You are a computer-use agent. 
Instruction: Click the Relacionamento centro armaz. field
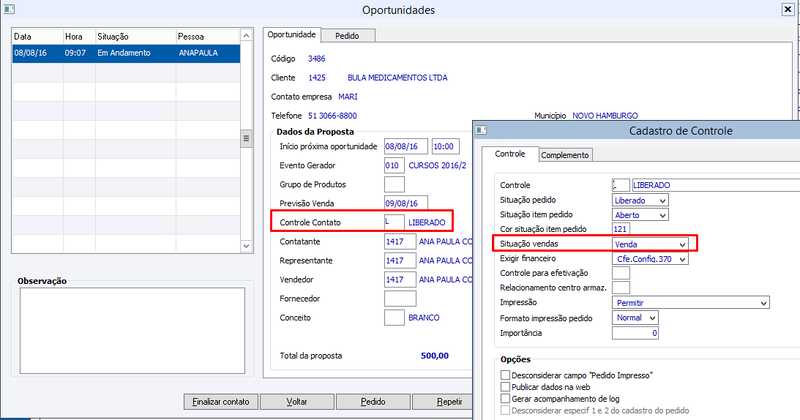pos(620,288)
